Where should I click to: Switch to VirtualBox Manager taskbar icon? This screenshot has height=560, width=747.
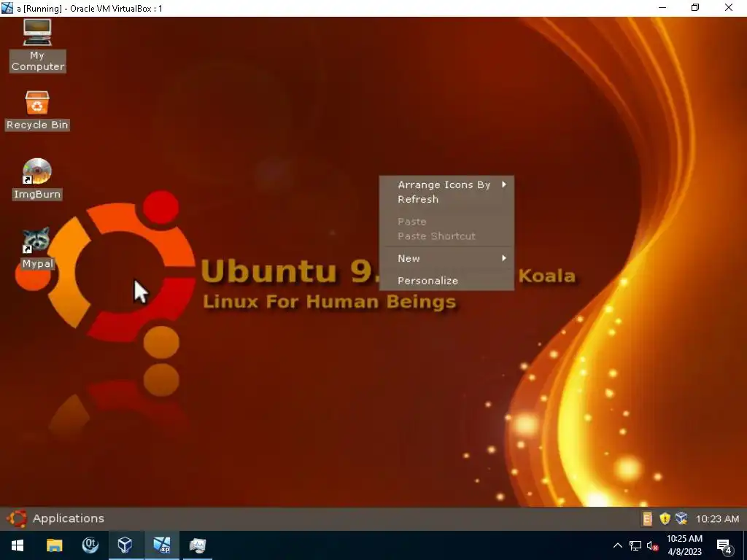pyautogui.click(x=125, y=545)
